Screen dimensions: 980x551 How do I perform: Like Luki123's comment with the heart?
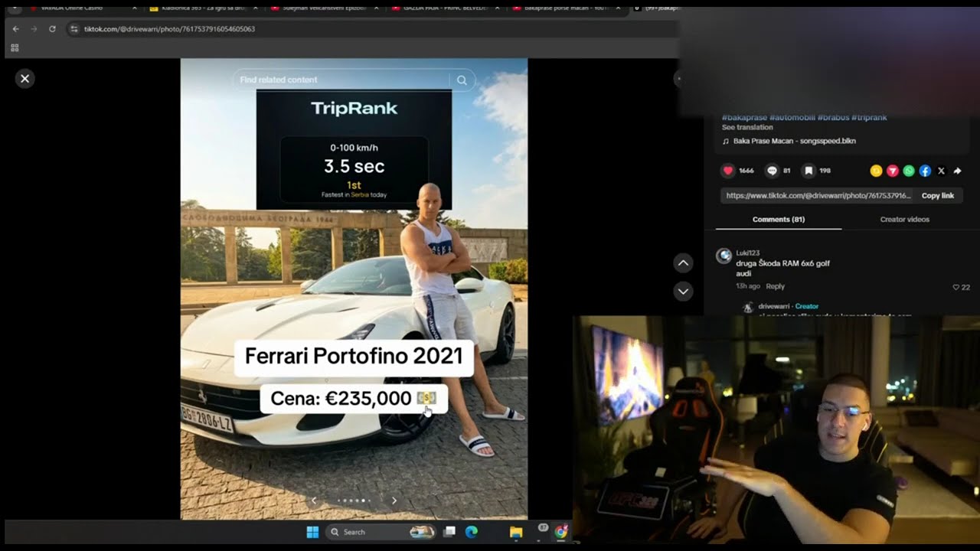tap(956, 288)
